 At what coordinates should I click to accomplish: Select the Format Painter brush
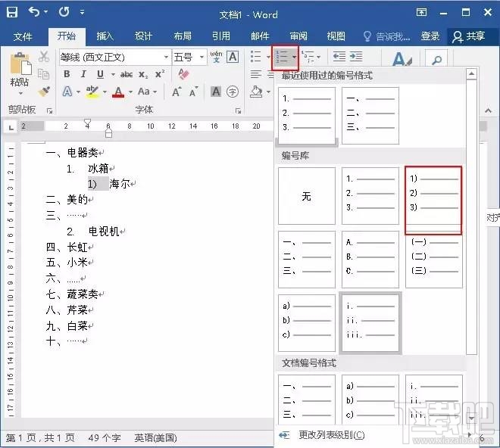pyautogui.click(x=44, y=92)
